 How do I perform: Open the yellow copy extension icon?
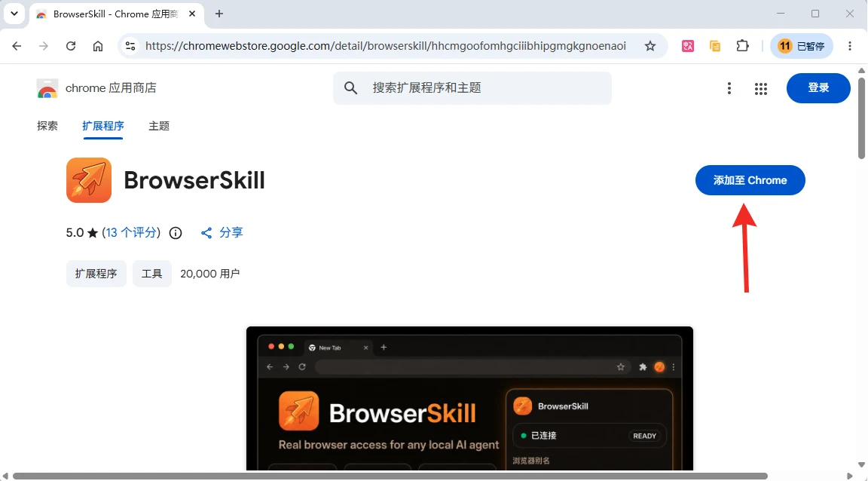[x=715, y=46]
